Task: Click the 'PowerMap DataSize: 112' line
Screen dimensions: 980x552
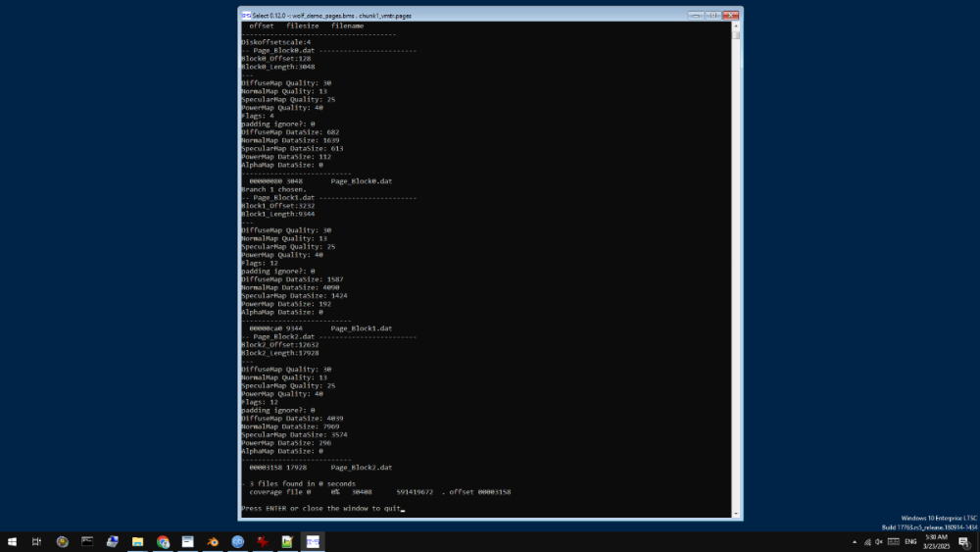Action: (286, 156)
